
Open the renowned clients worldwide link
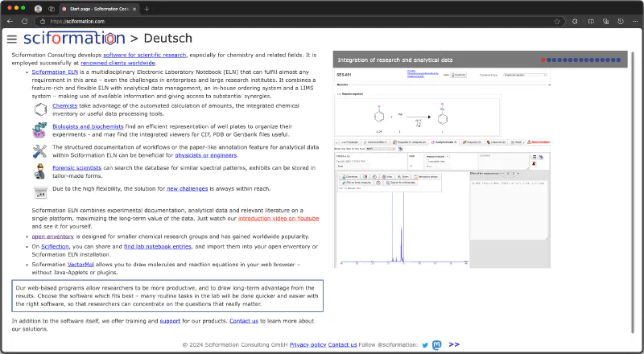118,63
